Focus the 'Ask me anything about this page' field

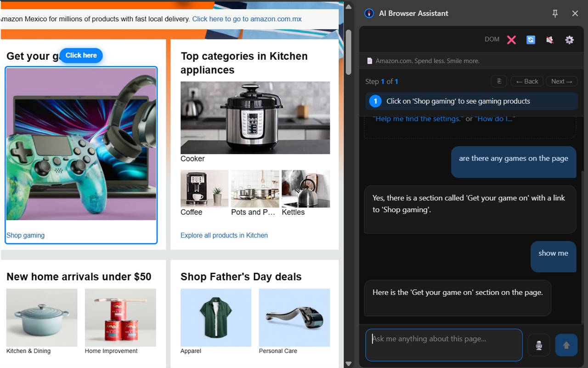pos(444,345)
